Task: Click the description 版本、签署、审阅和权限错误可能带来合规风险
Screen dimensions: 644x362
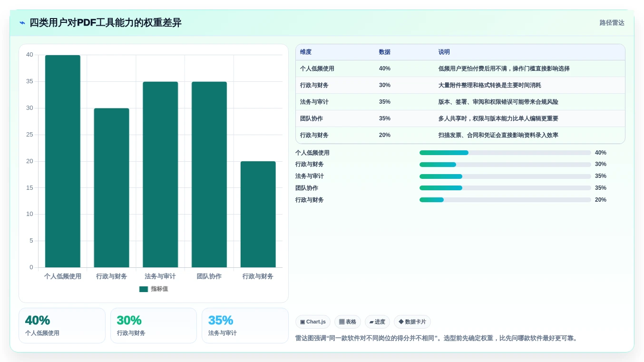Action: click(498, 102)
